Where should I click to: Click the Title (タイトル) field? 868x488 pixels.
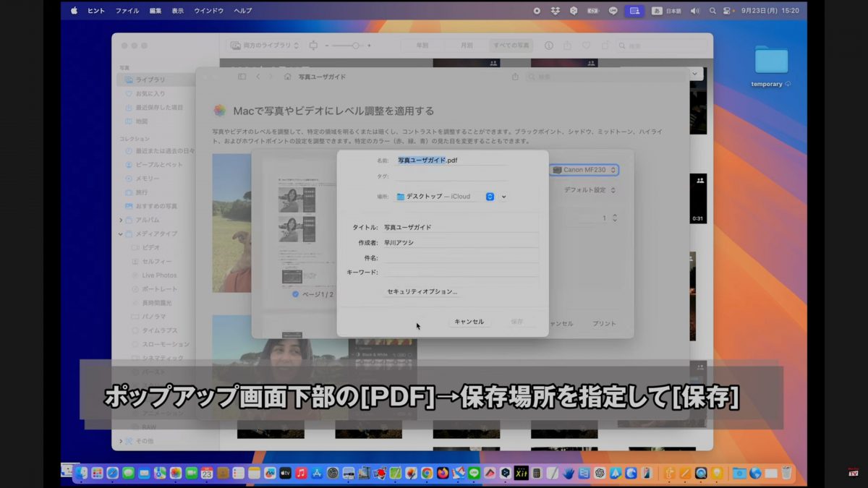[x=460, y=227]
